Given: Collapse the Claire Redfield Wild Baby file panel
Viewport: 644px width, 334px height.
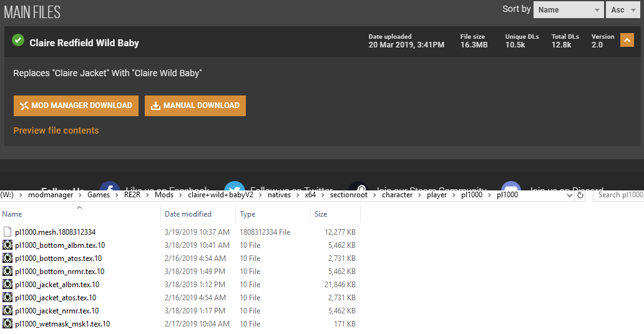Looking at the screenshot, I should click(627, 40).
